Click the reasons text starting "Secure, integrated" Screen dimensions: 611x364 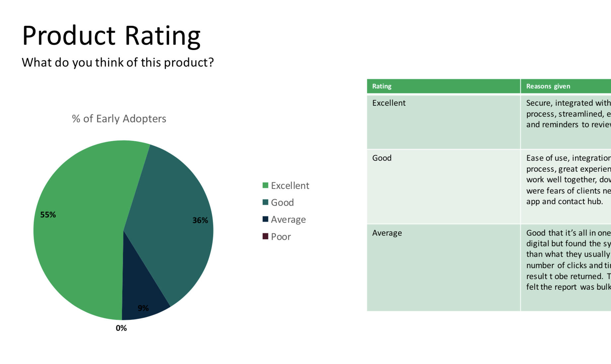[568, 114]
